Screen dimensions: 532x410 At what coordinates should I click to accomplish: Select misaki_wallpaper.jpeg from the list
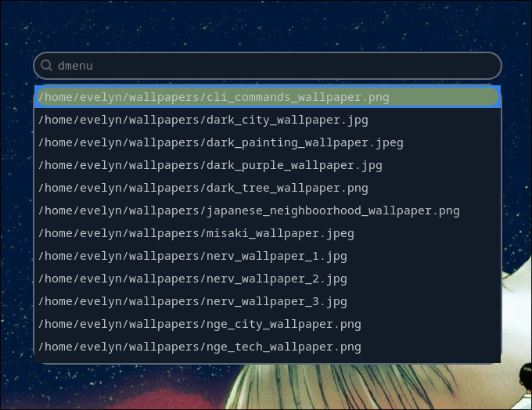click(196, 234)
